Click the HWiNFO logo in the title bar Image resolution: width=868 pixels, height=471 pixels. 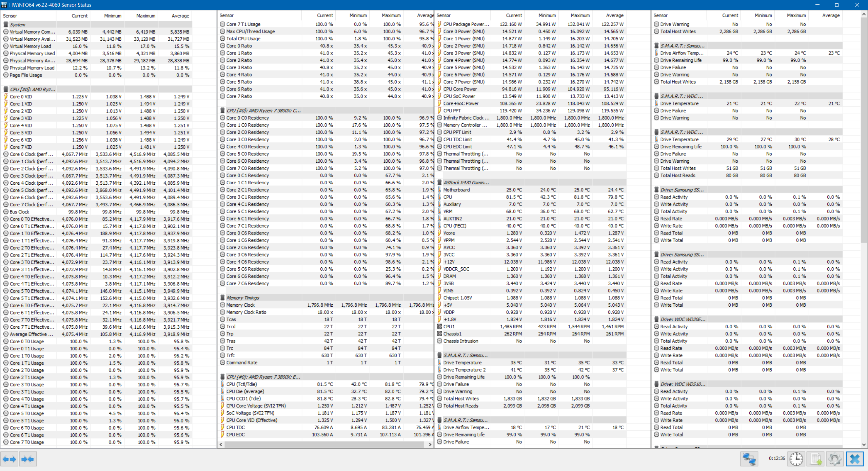pos(3,5)
